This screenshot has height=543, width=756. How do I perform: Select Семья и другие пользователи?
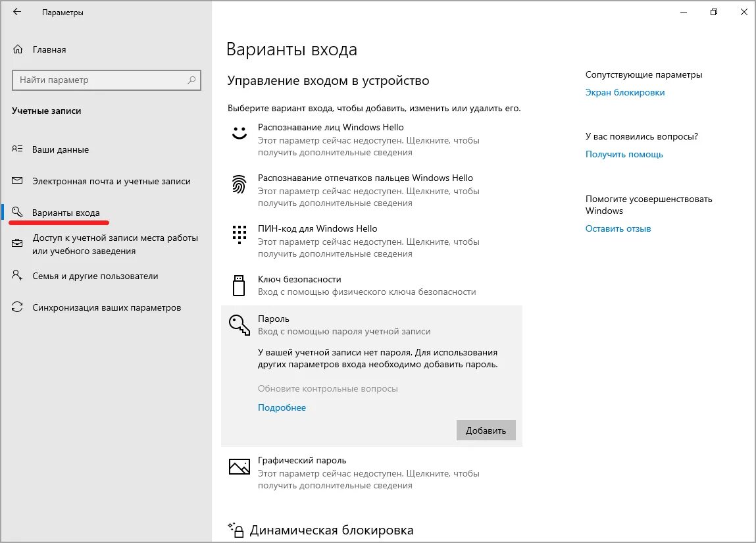click(x=95, y=276)
